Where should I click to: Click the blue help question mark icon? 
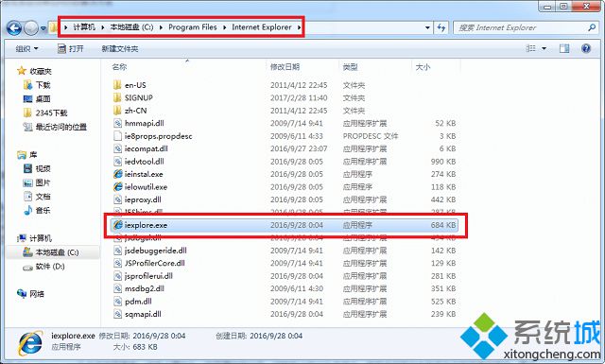coord(586,48)
